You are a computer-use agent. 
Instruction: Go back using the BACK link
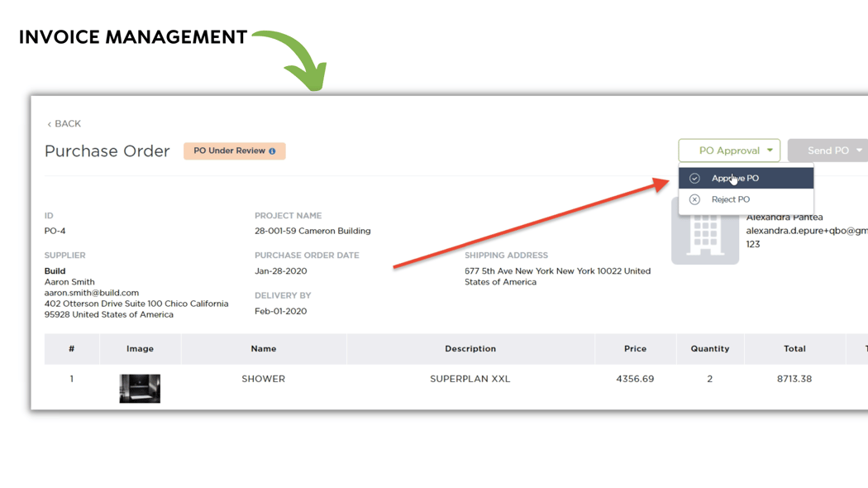coord(67,124)
